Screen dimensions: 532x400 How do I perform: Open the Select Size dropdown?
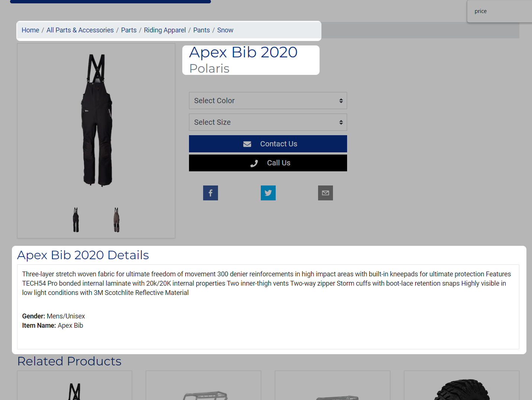click(x=268, y=122)
